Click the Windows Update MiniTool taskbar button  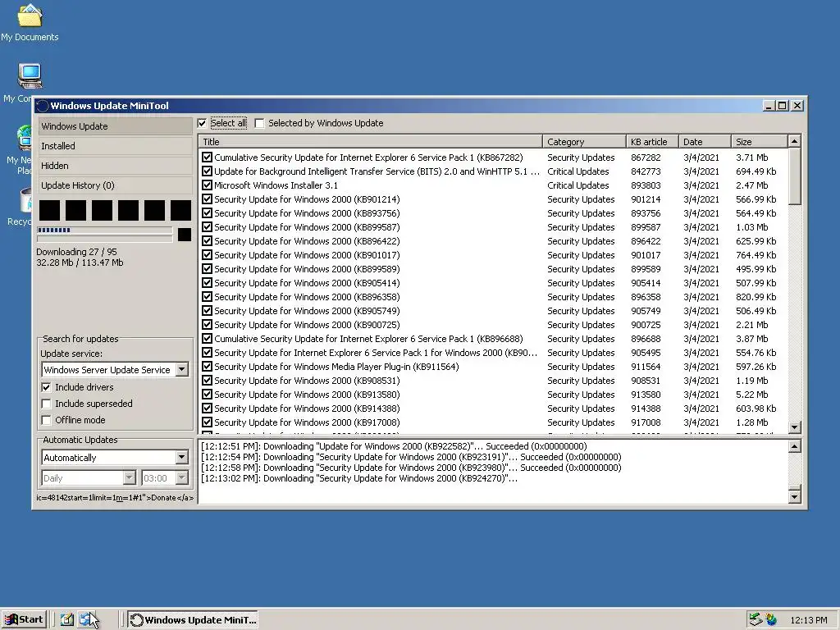[194, 620]
